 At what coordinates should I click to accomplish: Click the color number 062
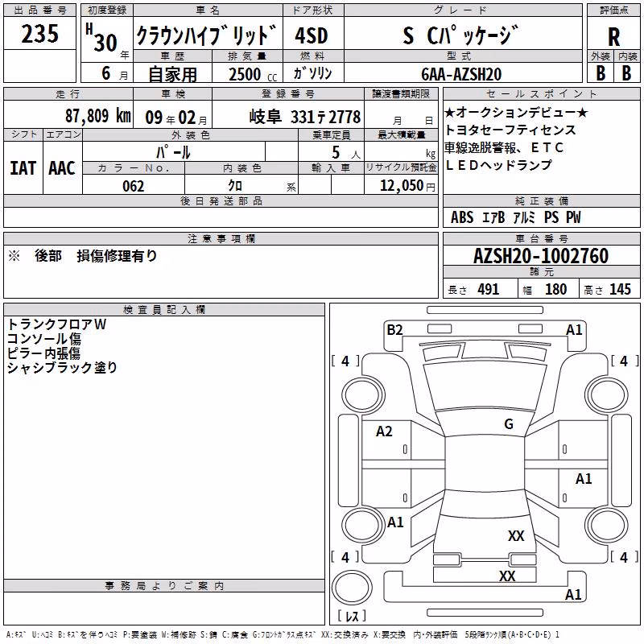pos(133,186)
